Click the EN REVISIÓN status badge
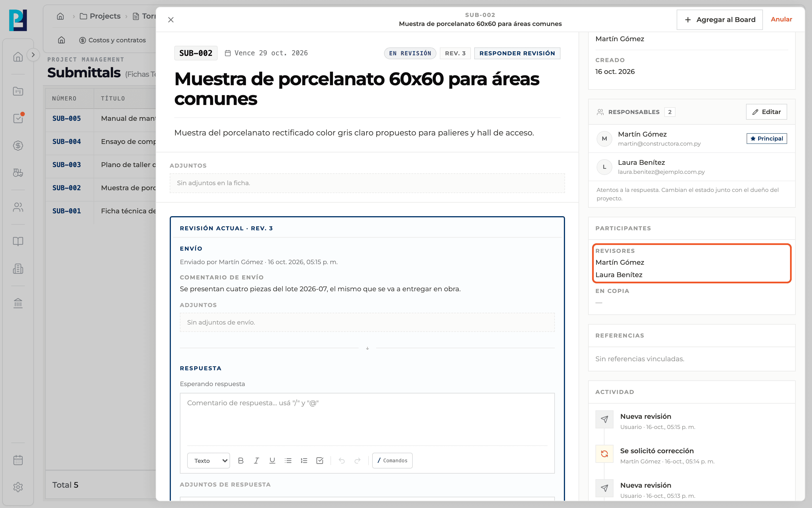Image resolution: width=812 pixels, height=508 pixels. [x=410, y=53]
